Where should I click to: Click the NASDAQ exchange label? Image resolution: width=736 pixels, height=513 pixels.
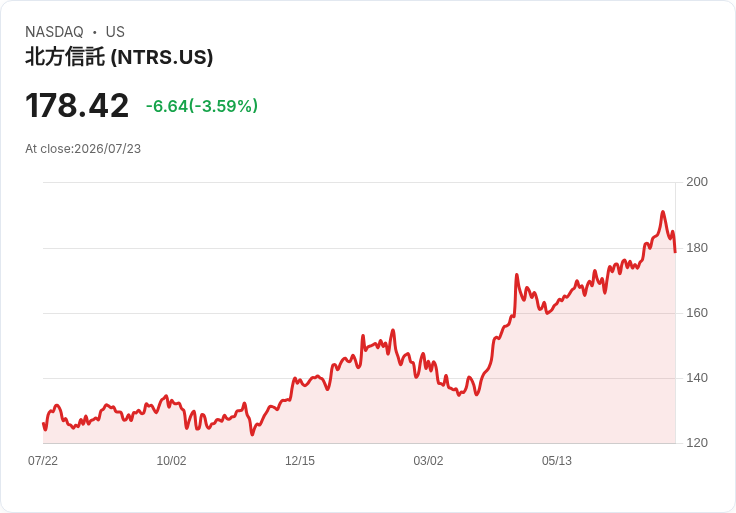(54, 32)
